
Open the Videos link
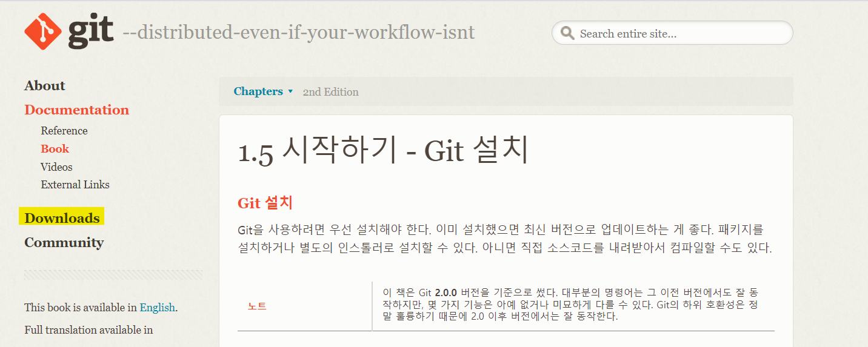click(x=56, y=167)
